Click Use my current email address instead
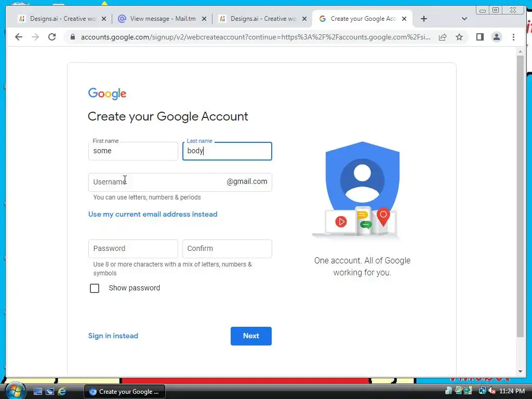This screenshot has width=532, height=399. [x=153, y=215]
